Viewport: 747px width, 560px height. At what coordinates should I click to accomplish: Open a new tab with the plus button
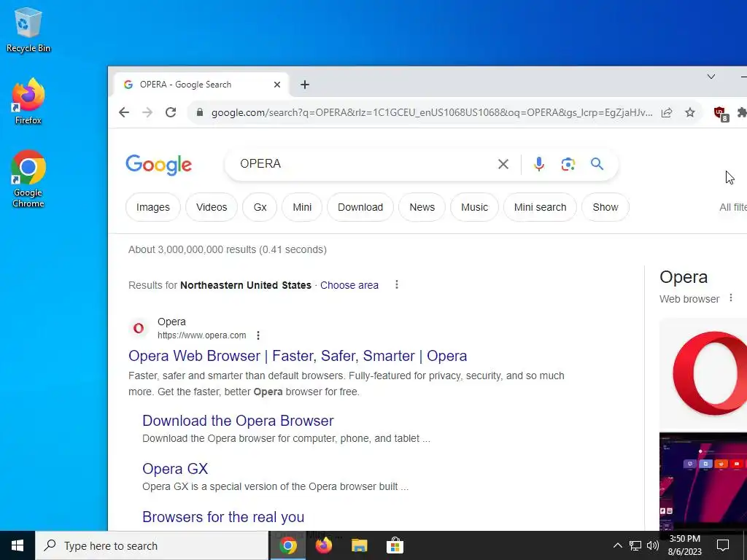[x=305, y=85]
